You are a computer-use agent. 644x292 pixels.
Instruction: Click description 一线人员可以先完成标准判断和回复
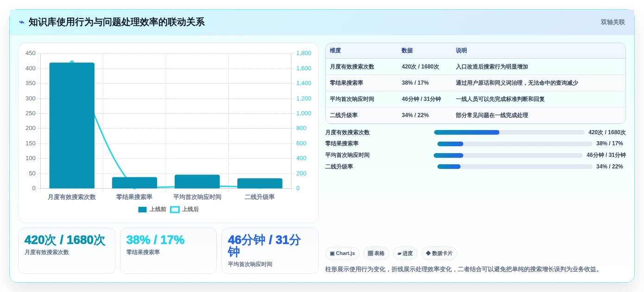(500, 99)
